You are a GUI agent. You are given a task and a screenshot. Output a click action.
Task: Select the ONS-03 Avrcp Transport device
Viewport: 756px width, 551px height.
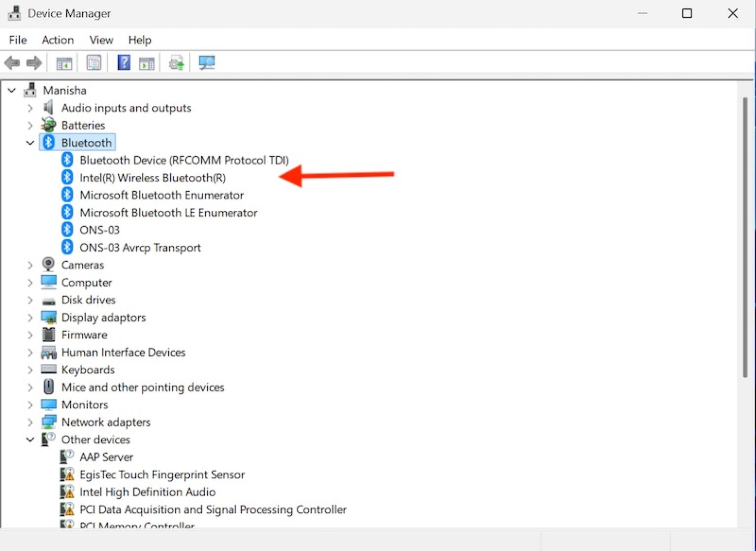141,247
